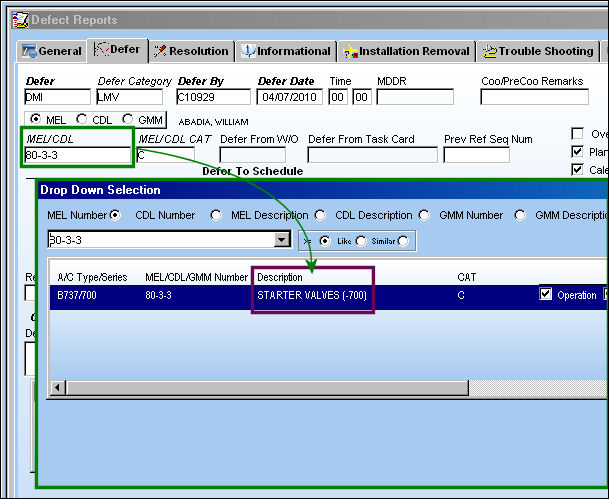This screenshot has width=609, height=499.
Task: Toggle the checkbox beside 'Plan'
Action: pos(578,151)
